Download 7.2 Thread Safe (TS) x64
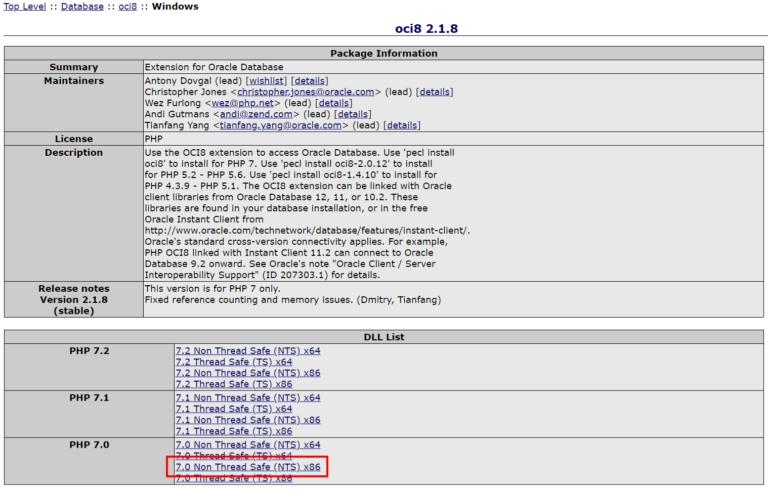Viewport: 768px width, 489px height. (x=234, y=362)
